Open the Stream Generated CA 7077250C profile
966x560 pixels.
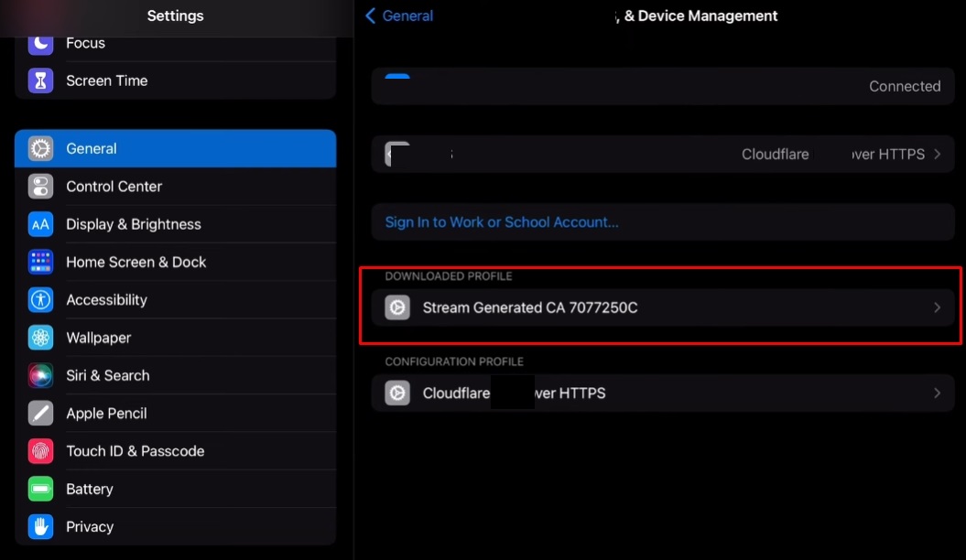[x=530, y=308]
